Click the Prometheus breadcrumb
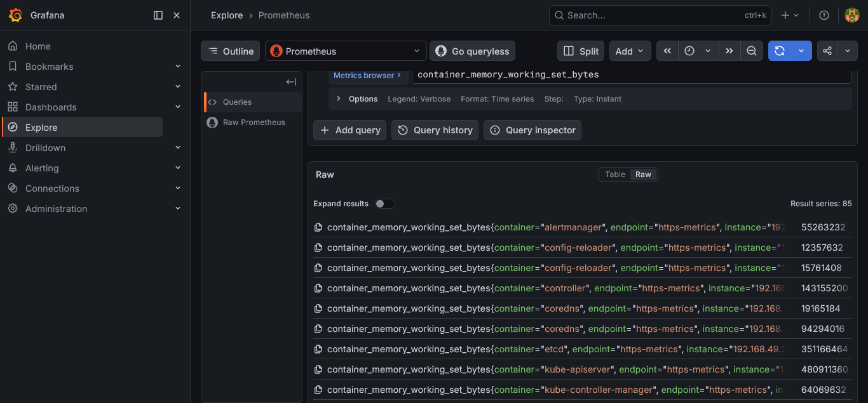The image size is (868, 403). (284, 15)
